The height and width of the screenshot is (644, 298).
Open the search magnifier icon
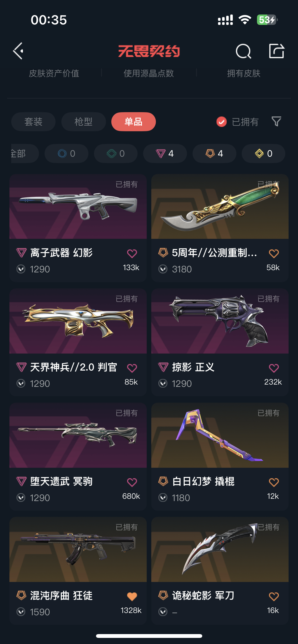(243, 51)
